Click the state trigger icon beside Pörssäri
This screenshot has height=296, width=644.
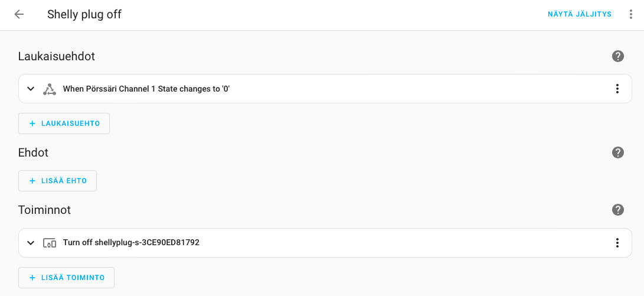[x=50, y=89]
